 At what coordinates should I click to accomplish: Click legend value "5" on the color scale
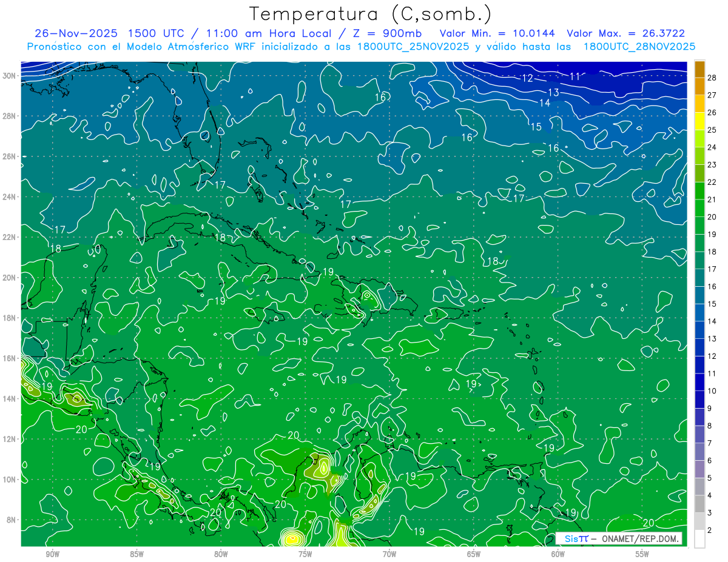[x=710, y=478]
